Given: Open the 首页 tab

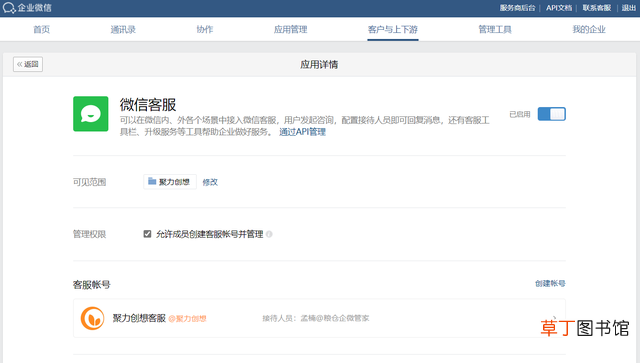Looking at the screenshot, I should tap(41, 29).
